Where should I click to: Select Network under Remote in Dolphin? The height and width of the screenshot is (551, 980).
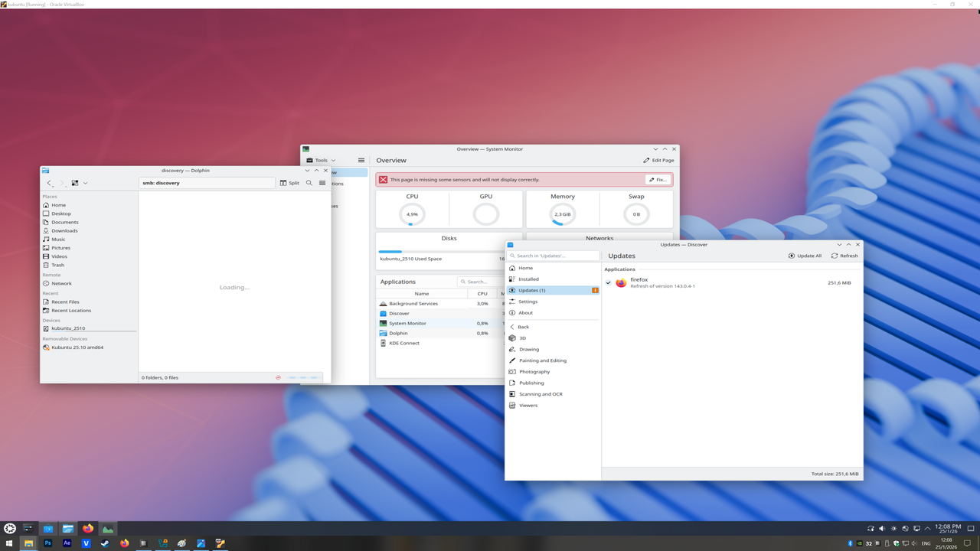point(89,283)
